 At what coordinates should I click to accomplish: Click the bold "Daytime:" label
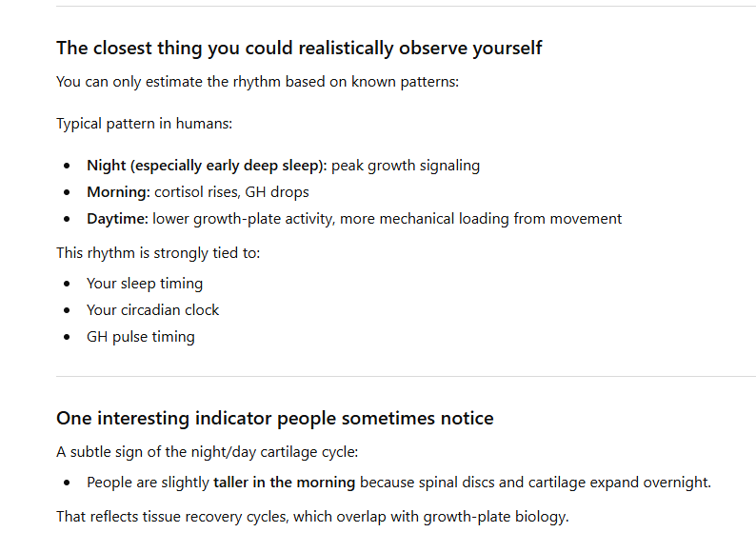point(117,219)
